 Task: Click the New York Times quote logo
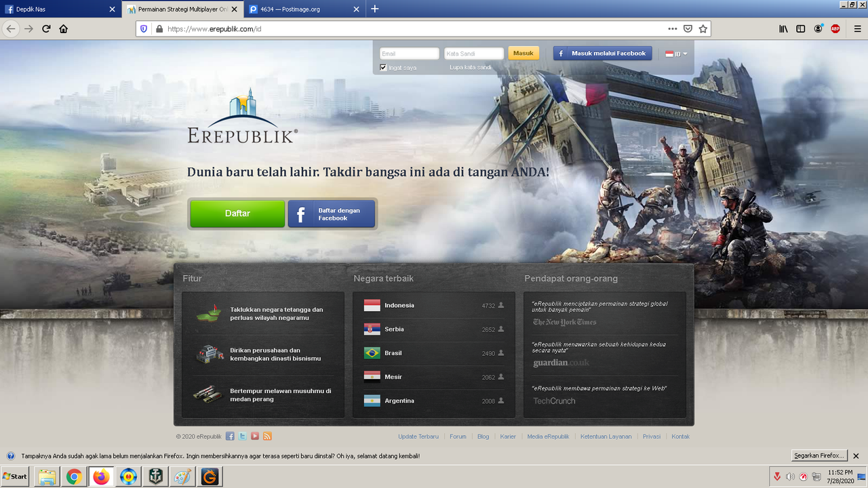564,323
